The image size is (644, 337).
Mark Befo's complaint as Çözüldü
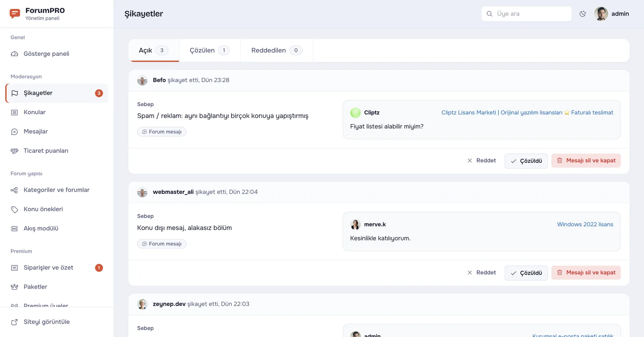click(526, 161)
